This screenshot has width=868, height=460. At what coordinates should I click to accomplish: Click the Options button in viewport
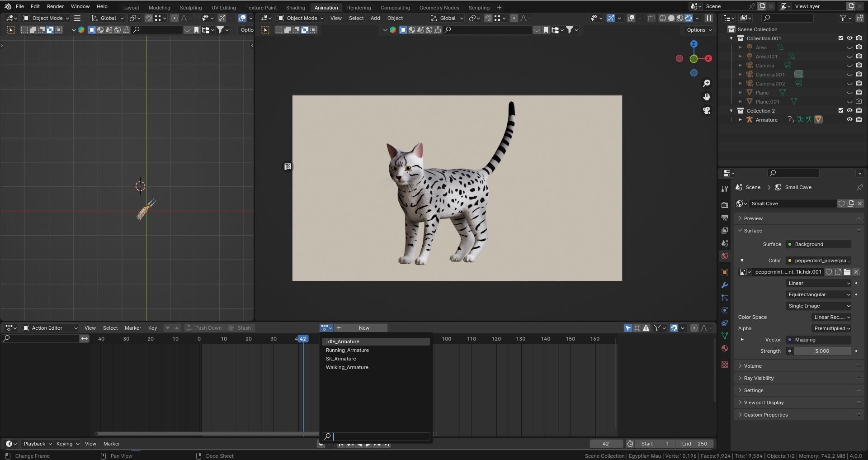click(x=699, y=30)
